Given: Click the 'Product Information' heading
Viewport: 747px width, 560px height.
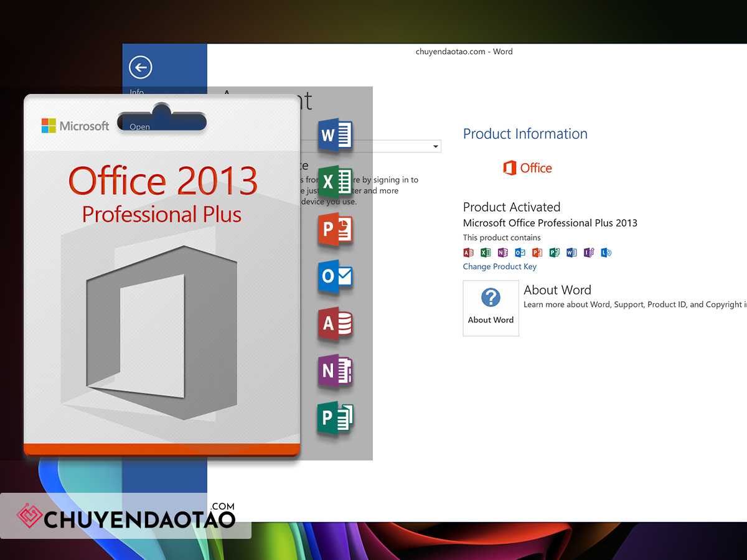Looking at the screenshot, I should (x=525, y=134).
